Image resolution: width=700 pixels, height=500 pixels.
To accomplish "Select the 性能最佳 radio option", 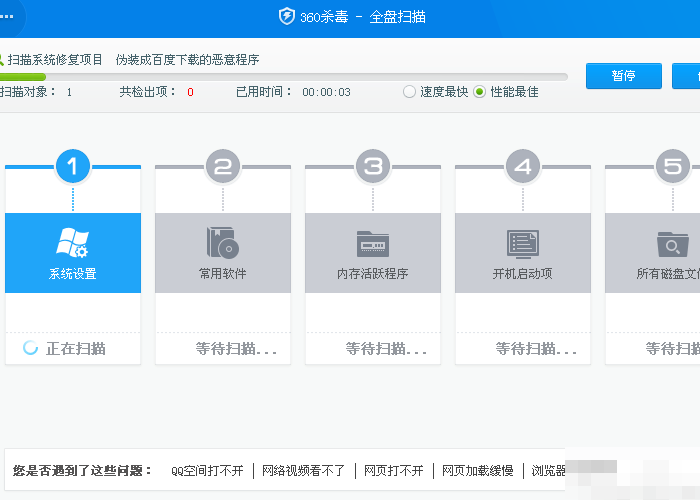I will (479, 92).
